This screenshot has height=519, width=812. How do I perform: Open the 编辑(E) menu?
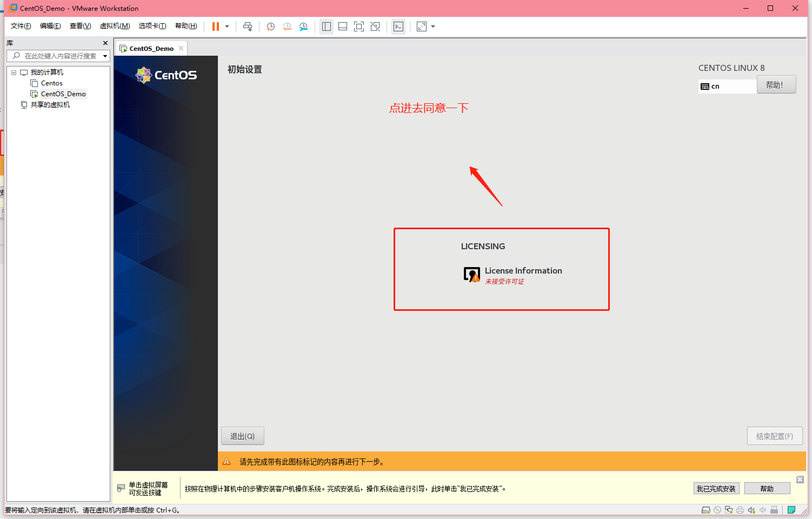point(50,26)
